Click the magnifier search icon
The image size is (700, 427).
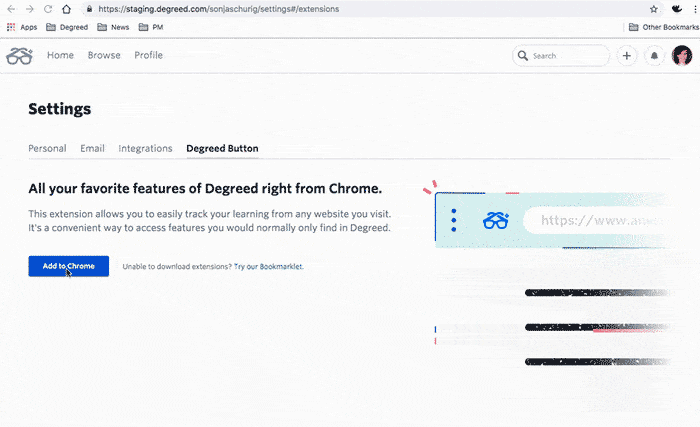[x=522, y=55]
